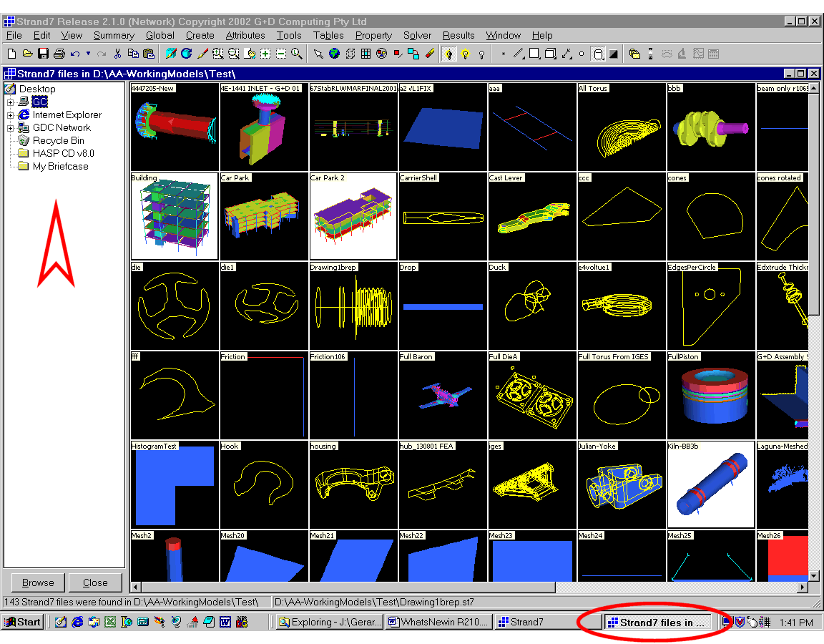
Task: Toggle the small node dot button
Action: [x=503, y=54]
